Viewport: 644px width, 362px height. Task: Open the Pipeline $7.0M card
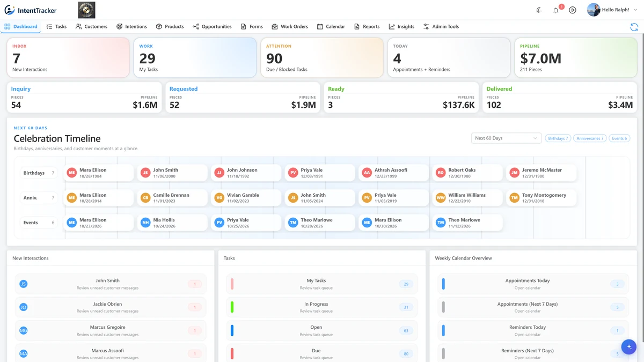[576, 57]
